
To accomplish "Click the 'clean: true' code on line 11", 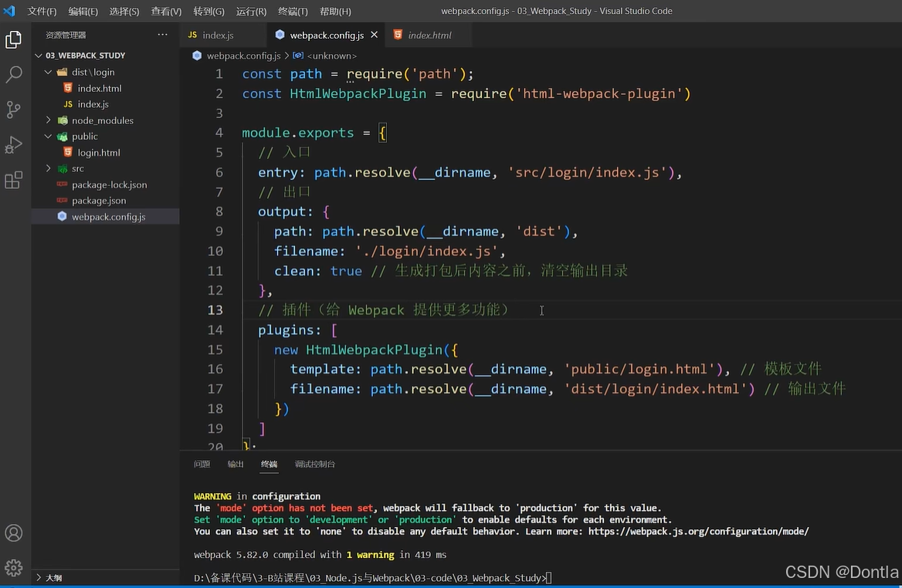I will [x=318, y=271].
